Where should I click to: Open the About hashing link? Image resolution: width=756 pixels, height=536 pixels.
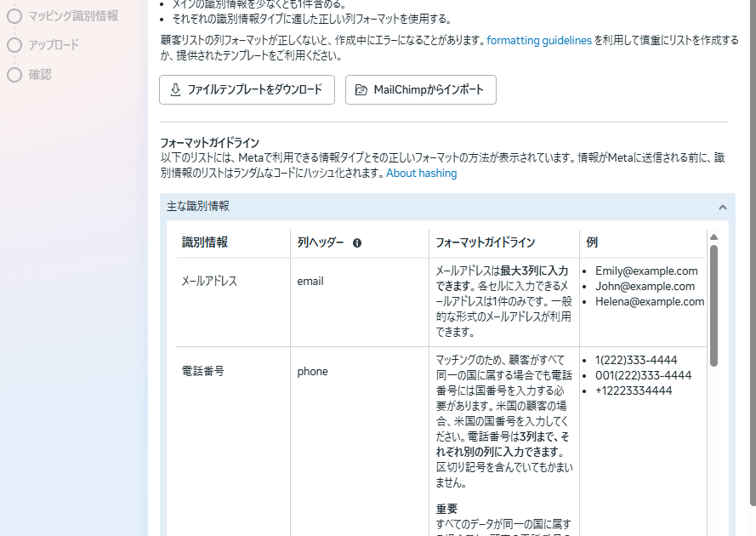tap(421, 173)
